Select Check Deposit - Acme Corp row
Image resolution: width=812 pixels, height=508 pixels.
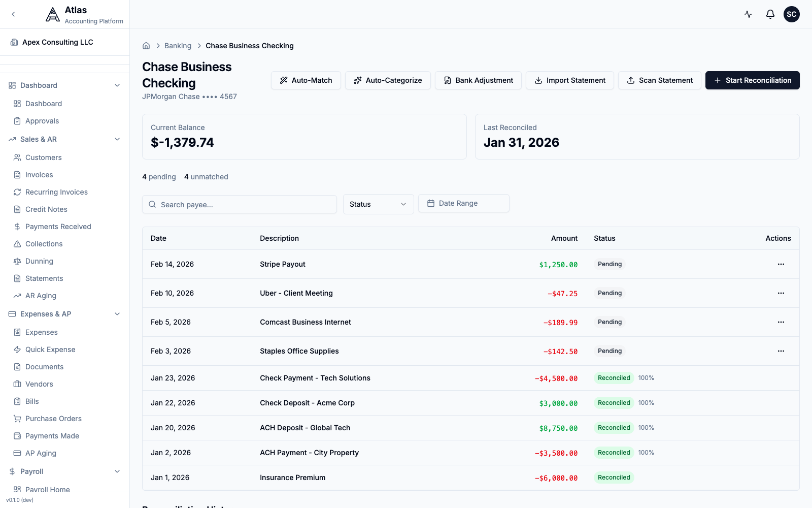pos(471,403)
